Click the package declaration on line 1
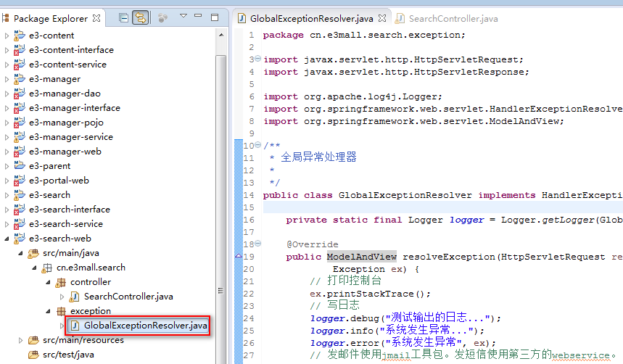The width and height of the screenshot is (623, 364). pyautogui.click(x=364, y=35)
